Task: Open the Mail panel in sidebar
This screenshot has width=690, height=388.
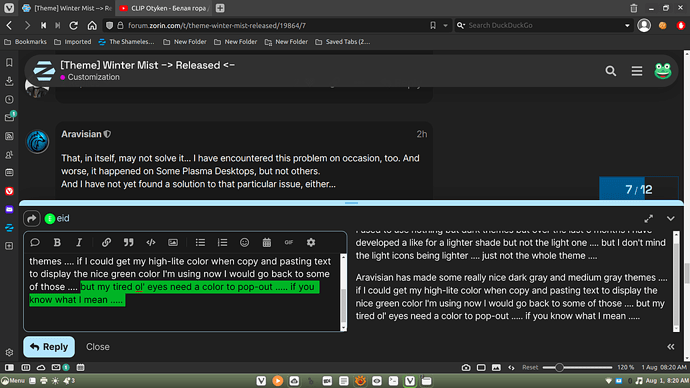Action: pos(9,117)
